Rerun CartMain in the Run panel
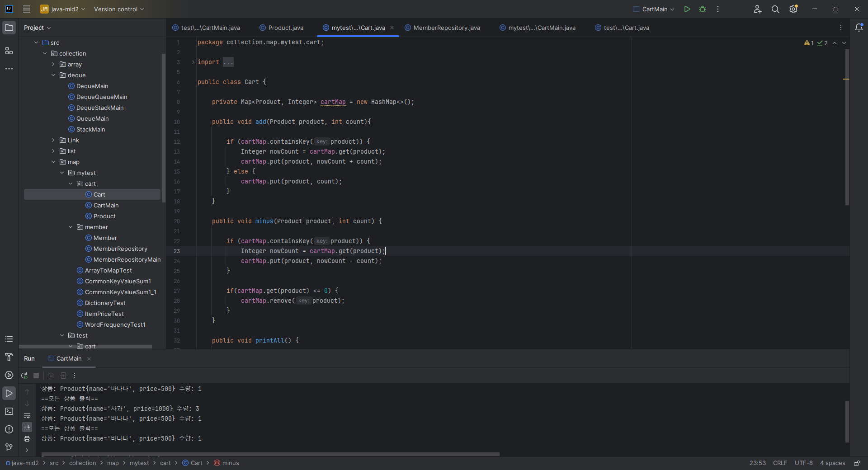 pyautogui.click(x=24, y=376)
